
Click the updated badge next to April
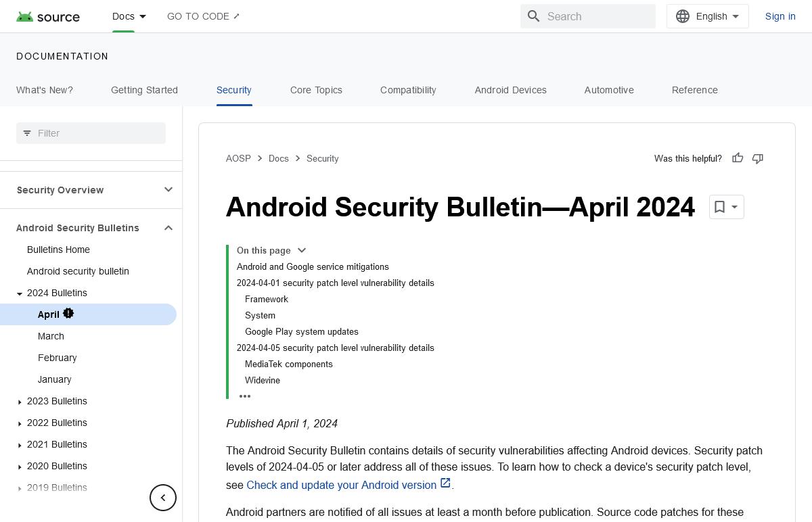(68, 314)
